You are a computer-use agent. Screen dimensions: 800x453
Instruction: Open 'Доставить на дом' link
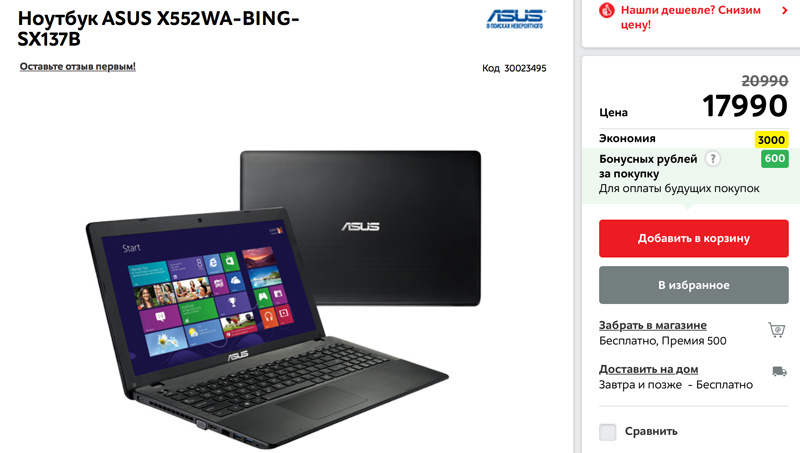point(648,369)
